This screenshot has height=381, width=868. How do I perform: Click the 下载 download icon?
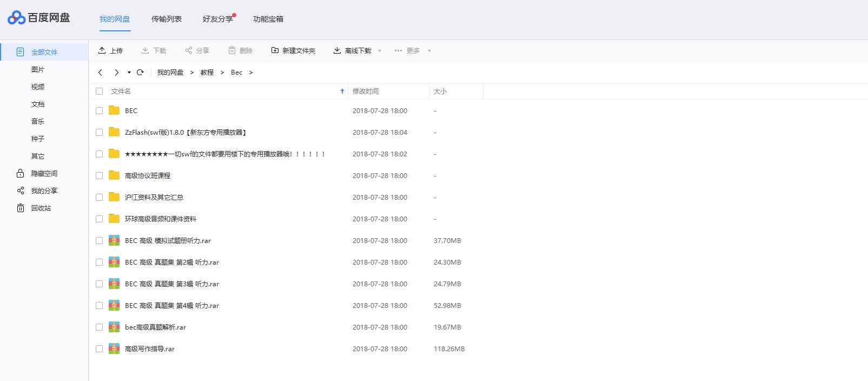click(145, 50)
